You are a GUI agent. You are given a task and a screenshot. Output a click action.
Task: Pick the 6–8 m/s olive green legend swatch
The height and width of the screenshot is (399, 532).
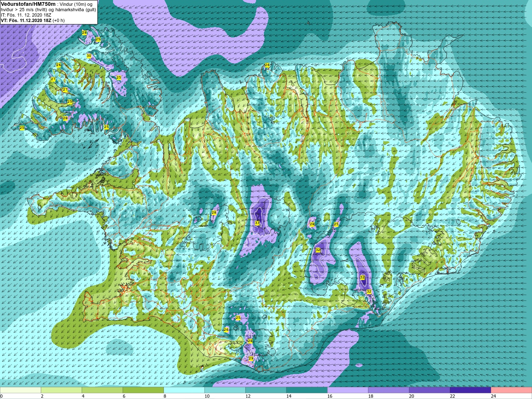click(143, 390)
